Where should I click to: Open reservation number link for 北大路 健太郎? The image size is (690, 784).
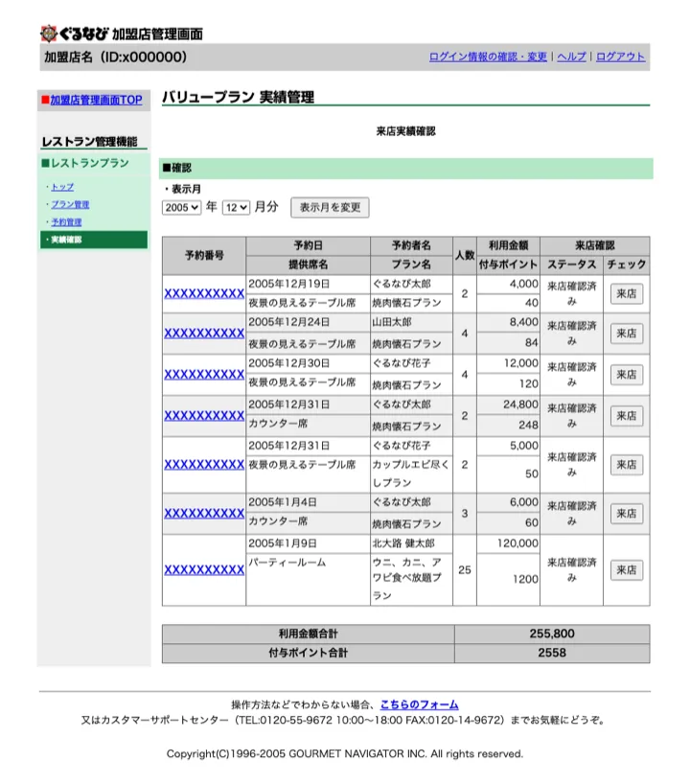coord(204,570)
